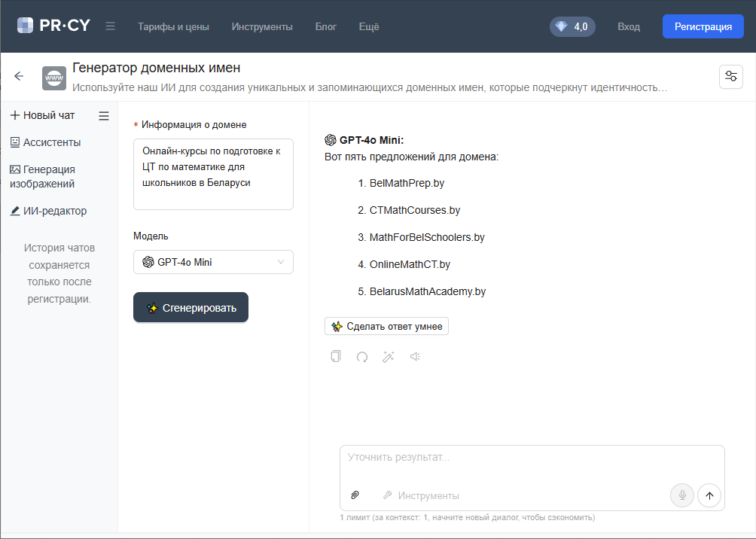Open the settings sliders icon at top right
Viewport: 756px width, 539px height.
point(731,77)
